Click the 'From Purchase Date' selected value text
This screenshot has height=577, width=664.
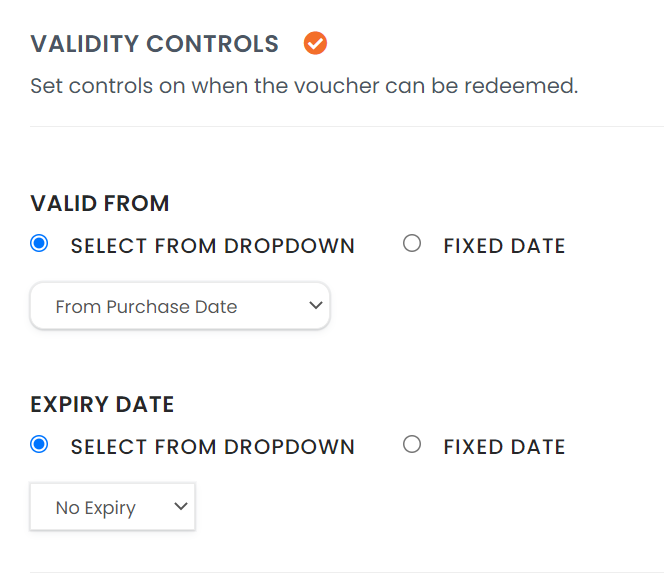[146, 307]
